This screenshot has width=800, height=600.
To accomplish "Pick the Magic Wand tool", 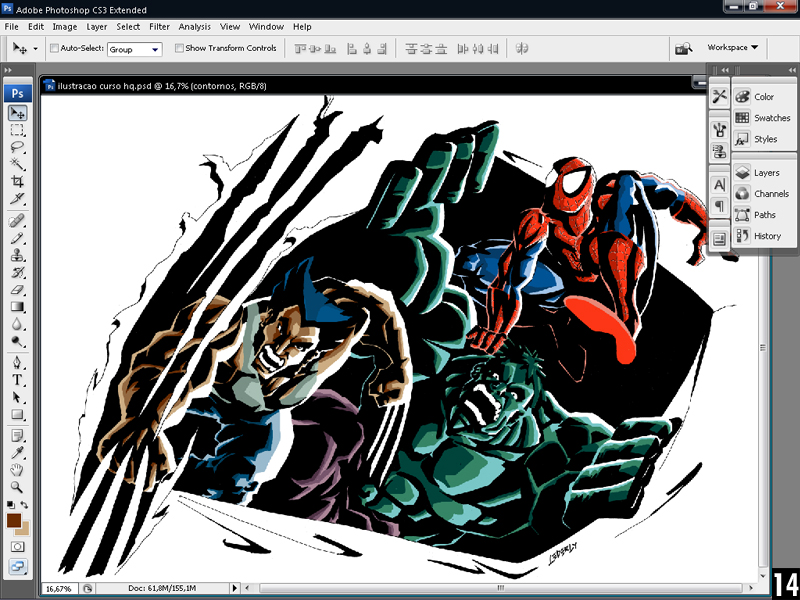I will pyautogui.click(x=18, y=163).
